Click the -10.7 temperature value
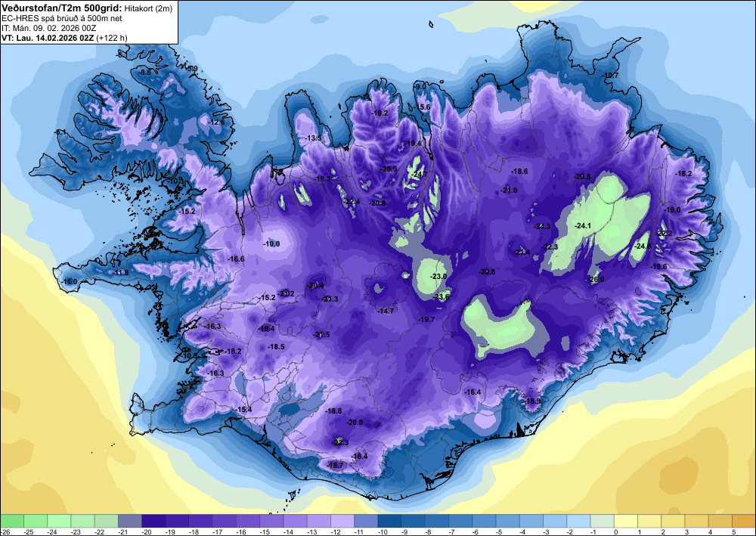Image resolution: width=756 pixels, height=536 pixels. tap(610, 75)
